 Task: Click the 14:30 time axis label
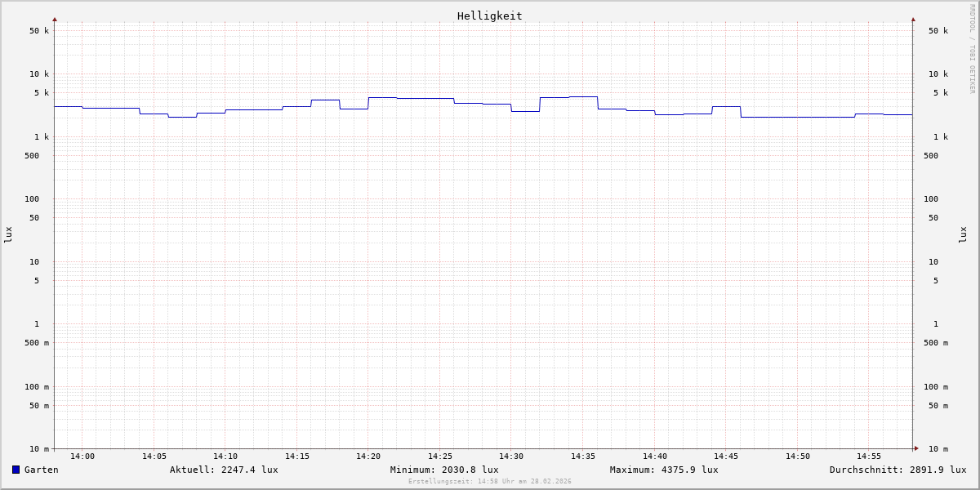tap(511, 457)
